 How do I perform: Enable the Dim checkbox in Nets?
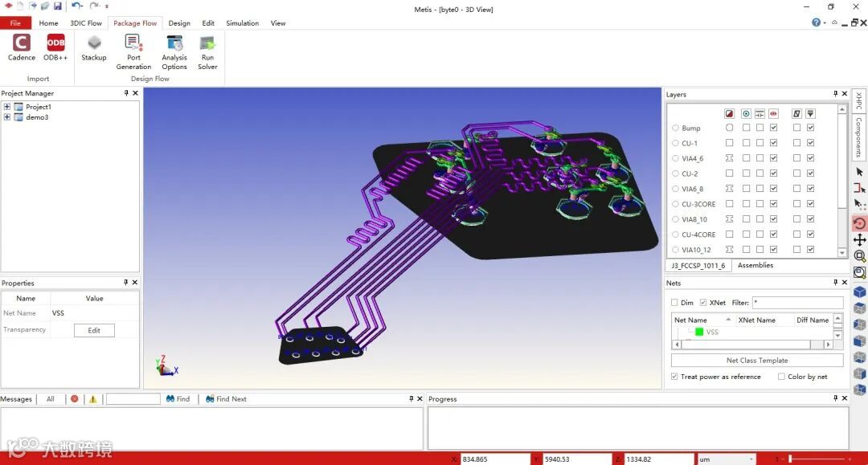tap(674, 303)
